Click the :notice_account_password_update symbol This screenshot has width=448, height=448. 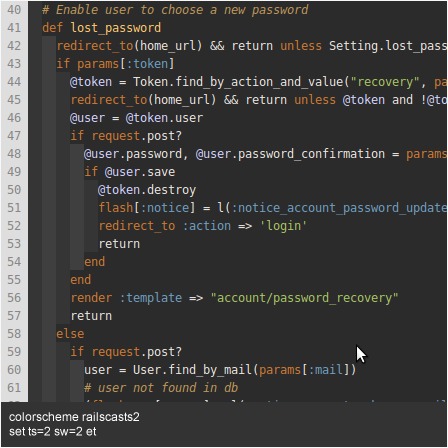(x=339, y=208)
